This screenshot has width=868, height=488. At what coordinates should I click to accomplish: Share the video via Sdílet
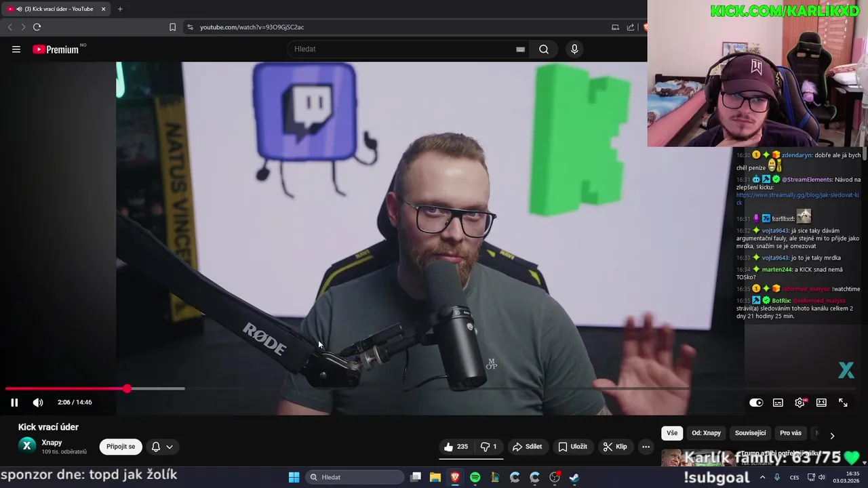point(527,447)
